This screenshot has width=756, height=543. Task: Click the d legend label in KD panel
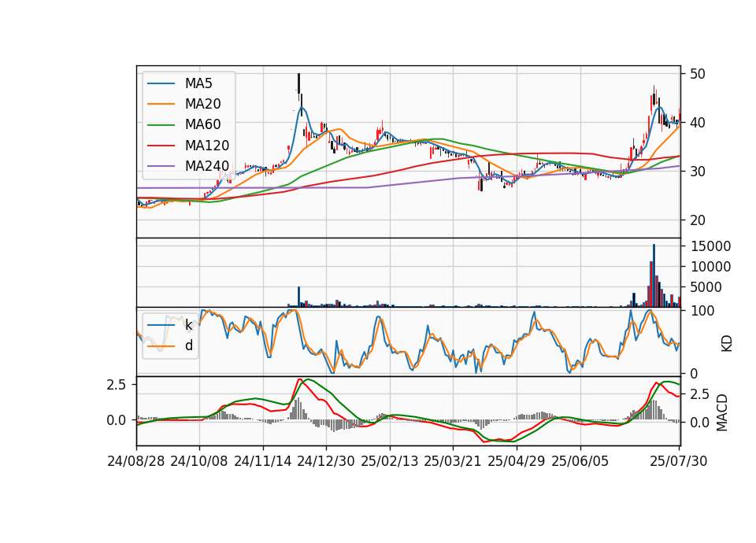click(x=189, y=345)
